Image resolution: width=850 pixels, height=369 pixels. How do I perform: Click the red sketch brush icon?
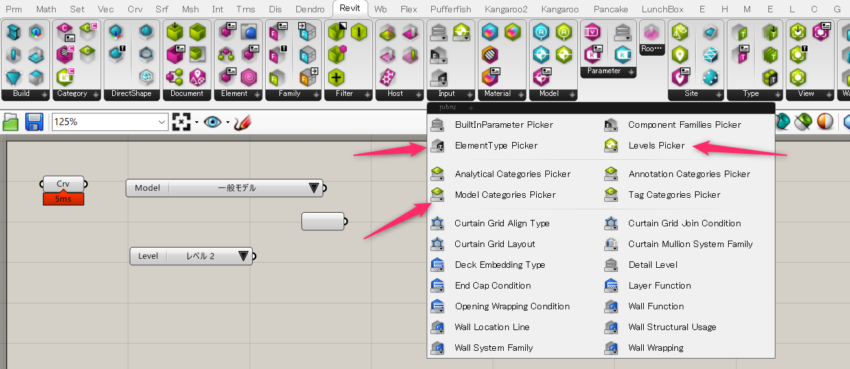click(242, 122)
